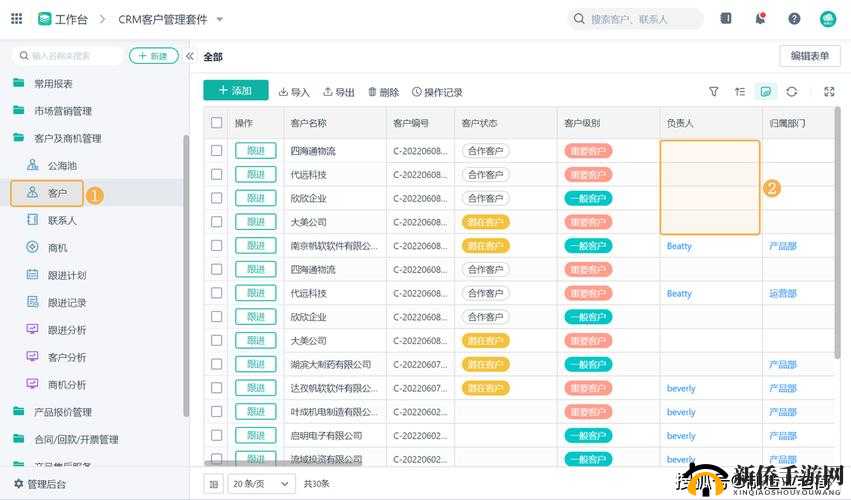Open 管理后台 admin gear at sidebar bottom

pos(40,484)
